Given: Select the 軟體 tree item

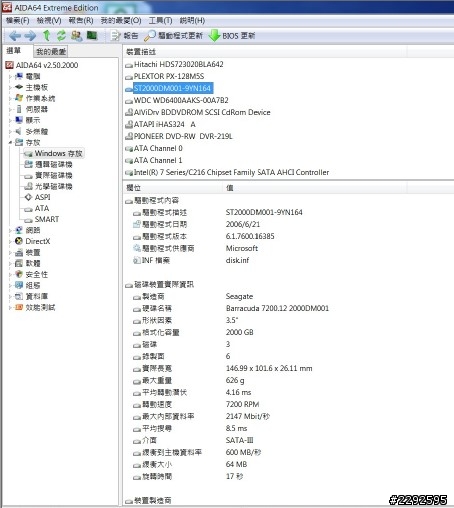Looking at the screenshot, I should pos(33,263).
